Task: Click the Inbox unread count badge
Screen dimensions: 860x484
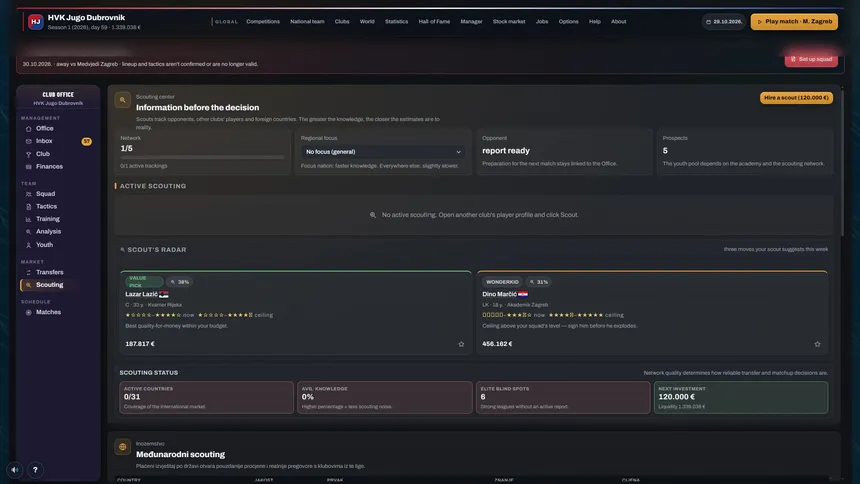Action: 86,142
